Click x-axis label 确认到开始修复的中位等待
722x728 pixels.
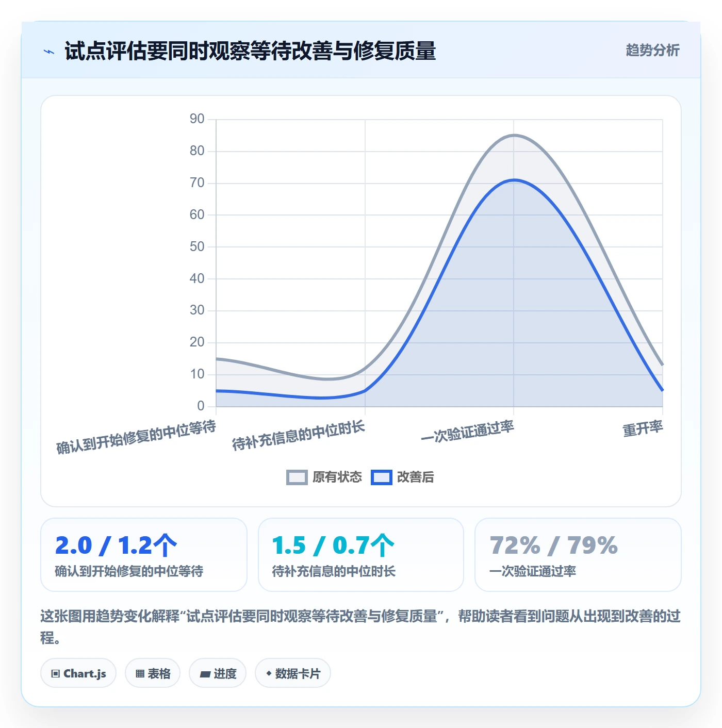click(x=136, y=437)
